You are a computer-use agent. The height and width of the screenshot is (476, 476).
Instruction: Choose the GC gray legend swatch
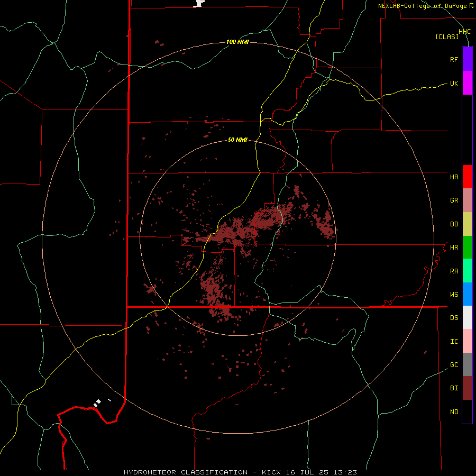pos(467,364)
